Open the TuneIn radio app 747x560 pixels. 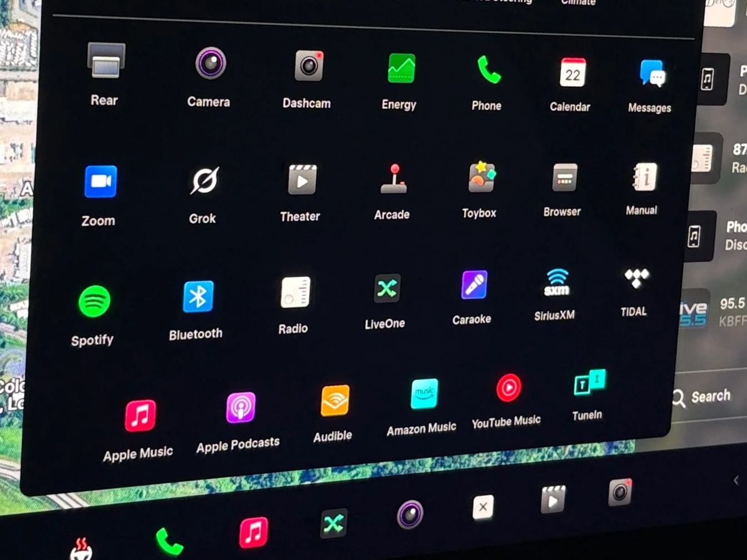pyautogui.click(x=589, y=383)
